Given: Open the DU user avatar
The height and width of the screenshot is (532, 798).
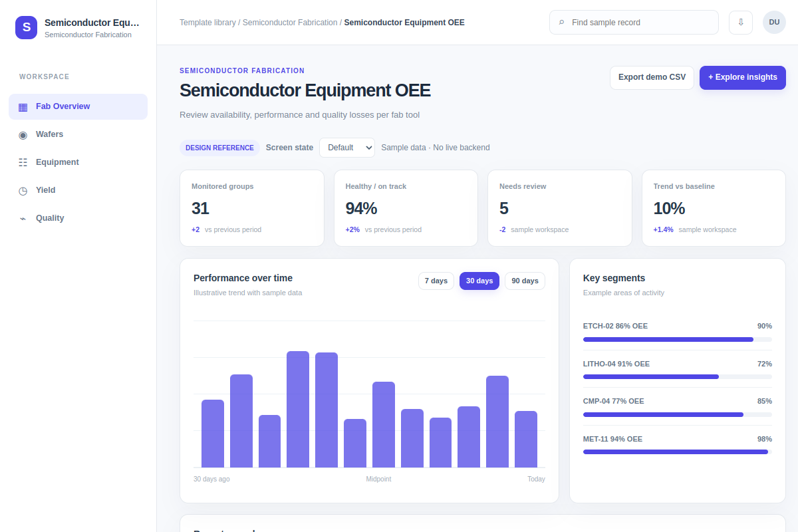Looking at the screenshot, I should tap(774, 22).
